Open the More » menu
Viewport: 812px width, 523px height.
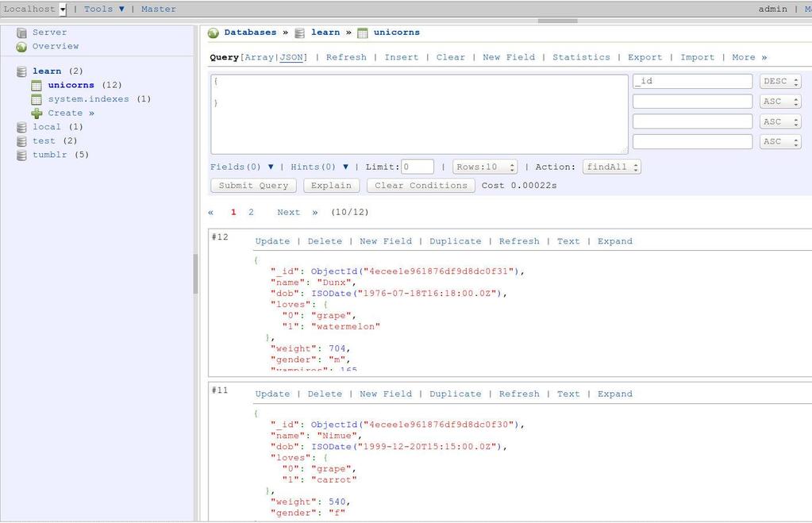[x=749, y=57]
